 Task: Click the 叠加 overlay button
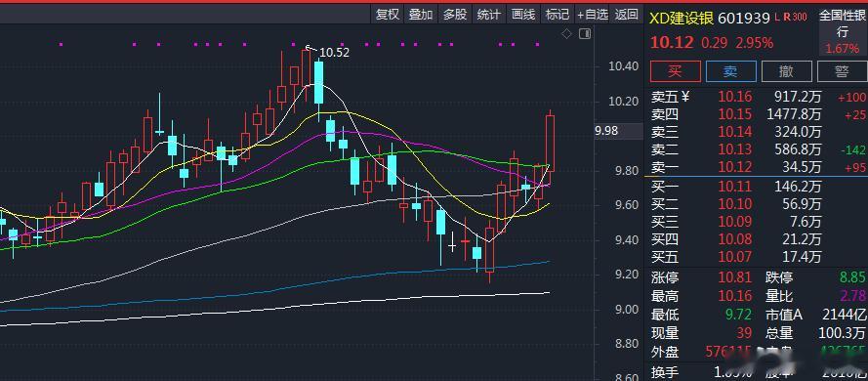421,15
